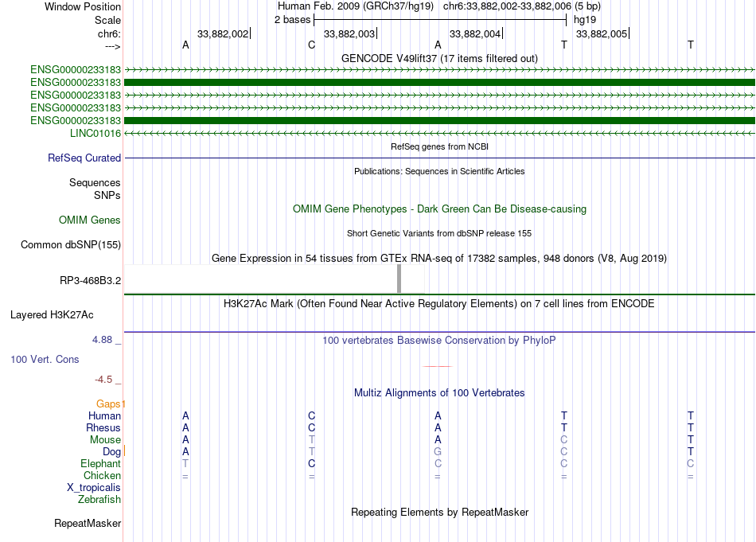The height and width of the screenshot is (542, 756).
Task: Click the RP3-468B3.2 gene label
Action: pyautogui.click(x=90, y=281)
